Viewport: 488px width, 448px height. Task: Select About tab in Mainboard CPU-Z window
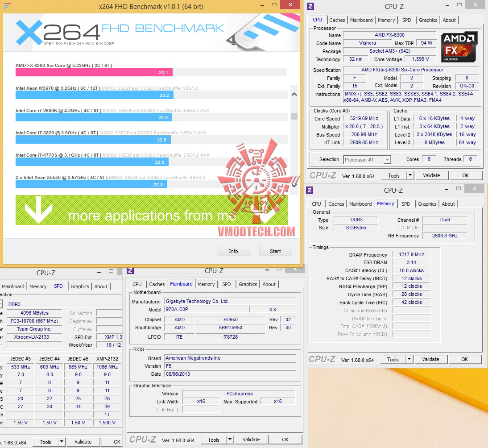(x=269, y=284)
